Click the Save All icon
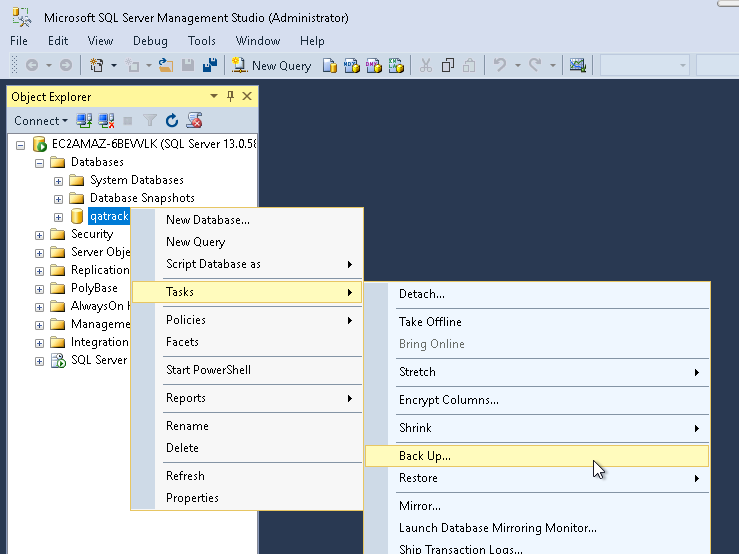Viewport: 739px width, 554px height. pyautogui.click(x=210, y=66)
